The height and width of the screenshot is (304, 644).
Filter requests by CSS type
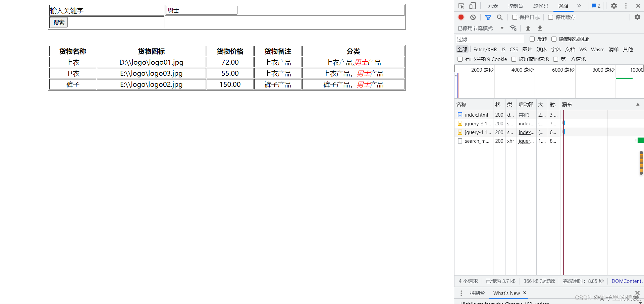(x=514, y=49)
